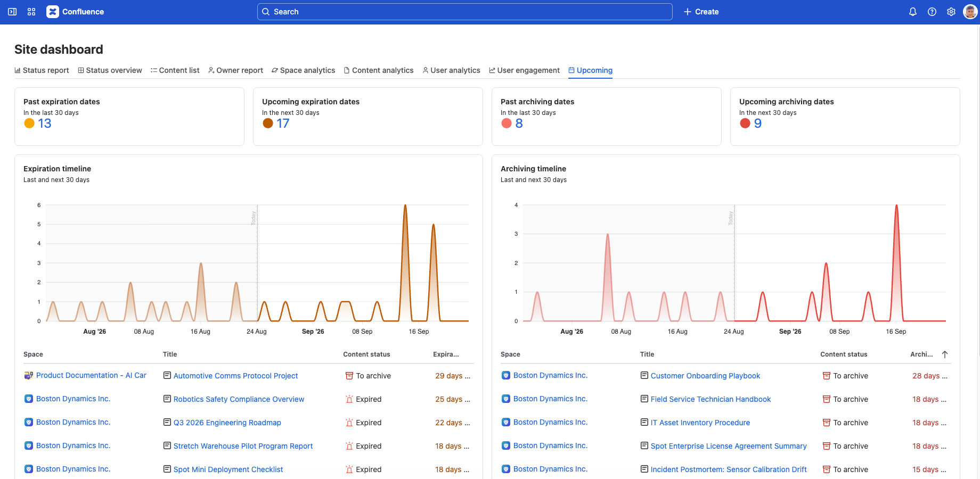Open the user profile avatar

(970, 12)
